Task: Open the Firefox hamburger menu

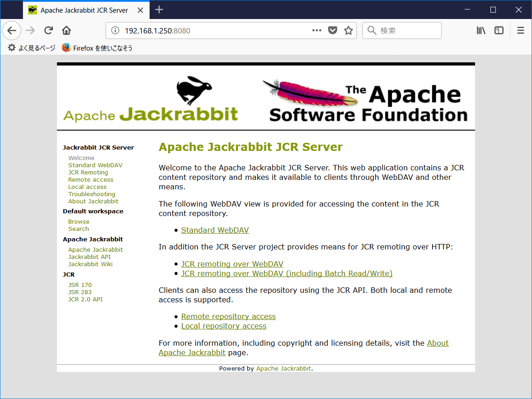Action: point(520,30)
